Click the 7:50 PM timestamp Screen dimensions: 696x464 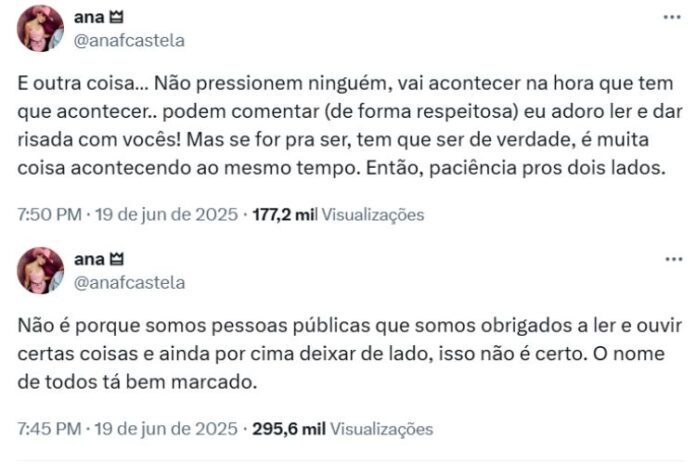[50, 214]
